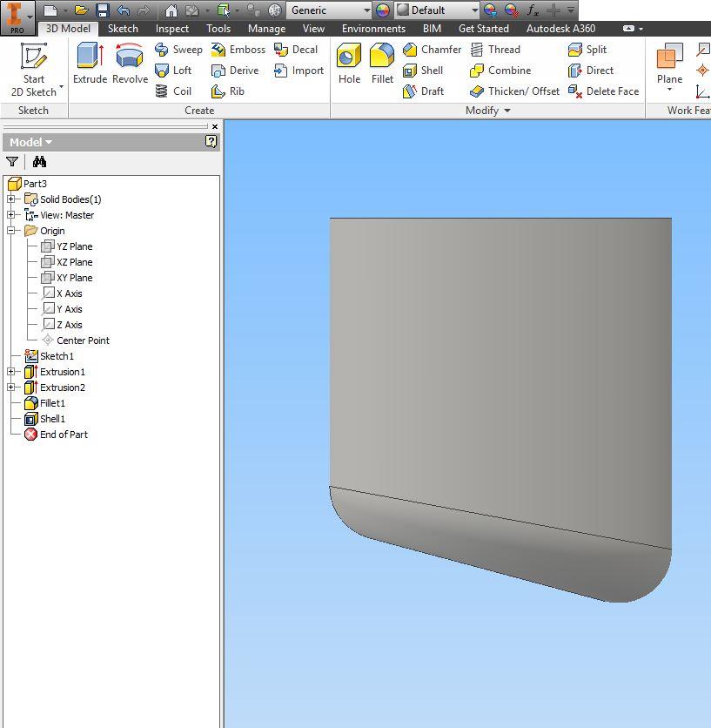Viewport: 711px width, 728px height.
Task: Choose the Fillet tool
Action: [382, 64]
